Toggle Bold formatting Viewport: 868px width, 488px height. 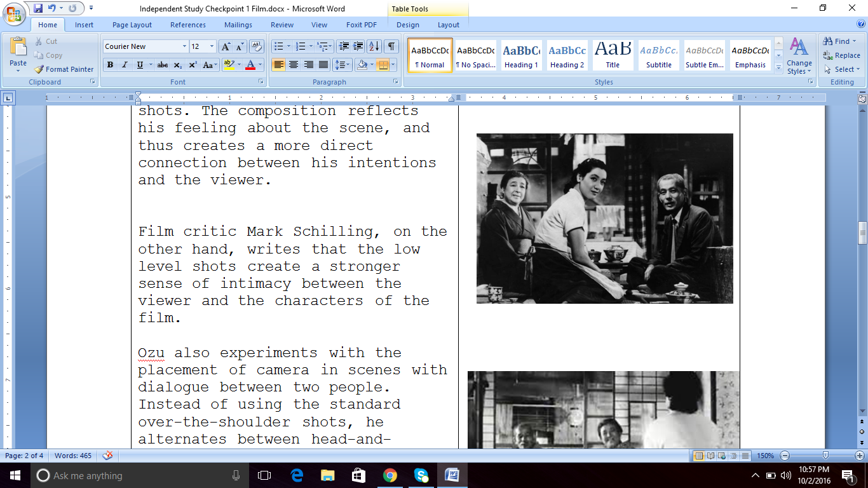[110, 65]
